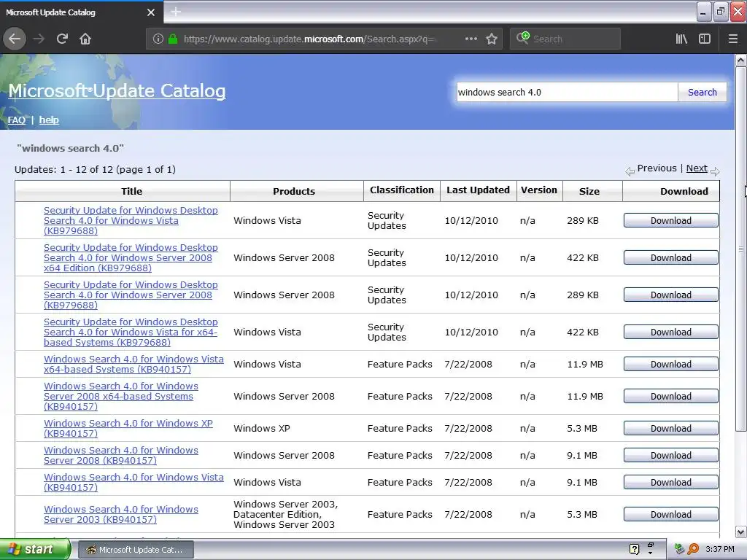
Task: Click the search engine magnifier icon
Action: click(522, 38)
